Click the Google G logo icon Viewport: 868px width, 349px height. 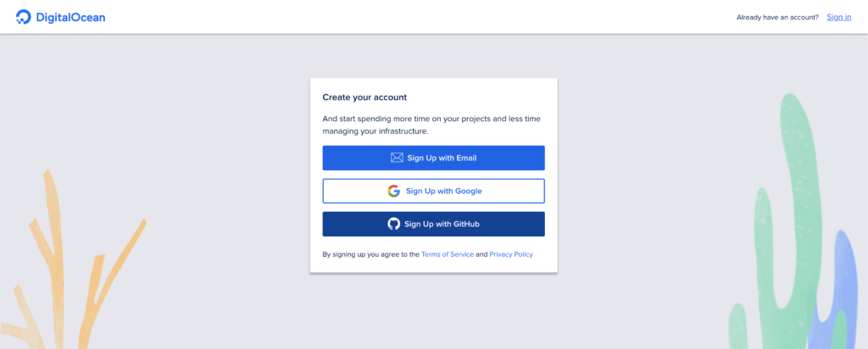pos(394,191)
